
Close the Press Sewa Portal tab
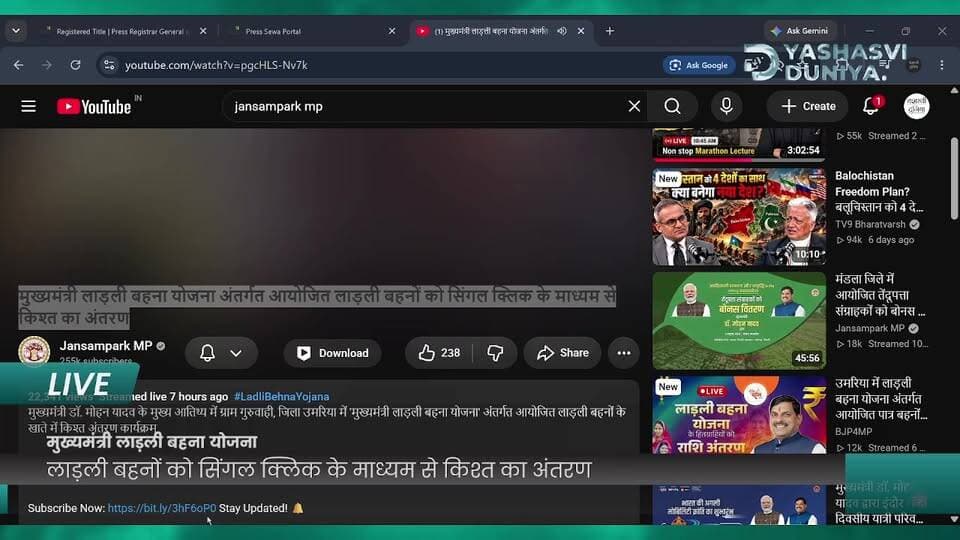coord(392,31)
